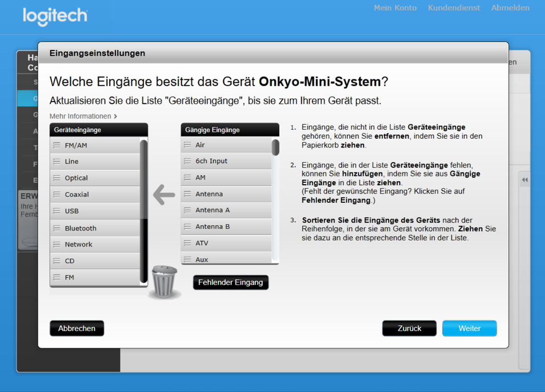545x392 pixels.
Task: Select the ATV entry
Action: click(226, 243)
